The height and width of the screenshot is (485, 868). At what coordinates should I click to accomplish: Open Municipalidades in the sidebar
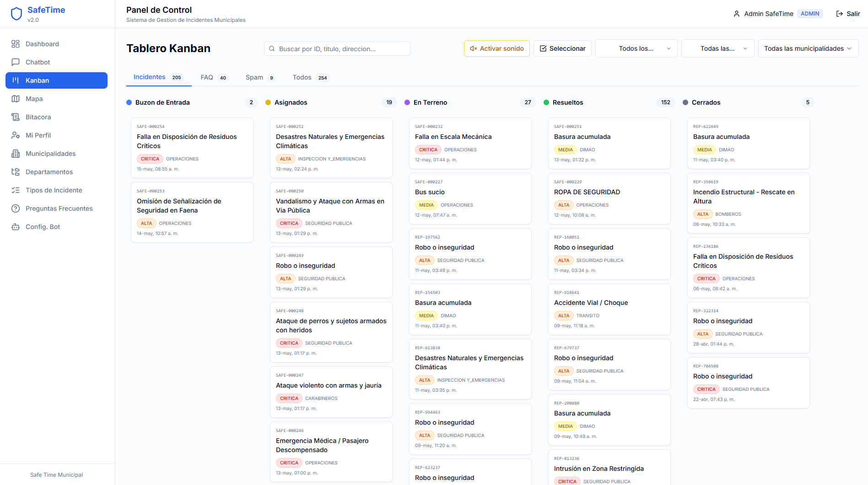pyautogui.click(x=56, y=154)
